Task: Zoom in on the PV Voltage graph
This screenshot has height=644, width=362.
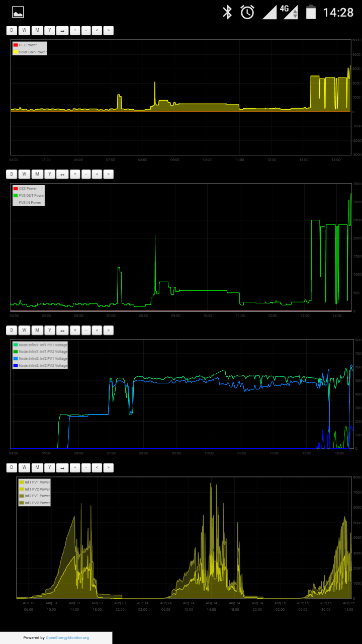Action: tap(75, 331)
